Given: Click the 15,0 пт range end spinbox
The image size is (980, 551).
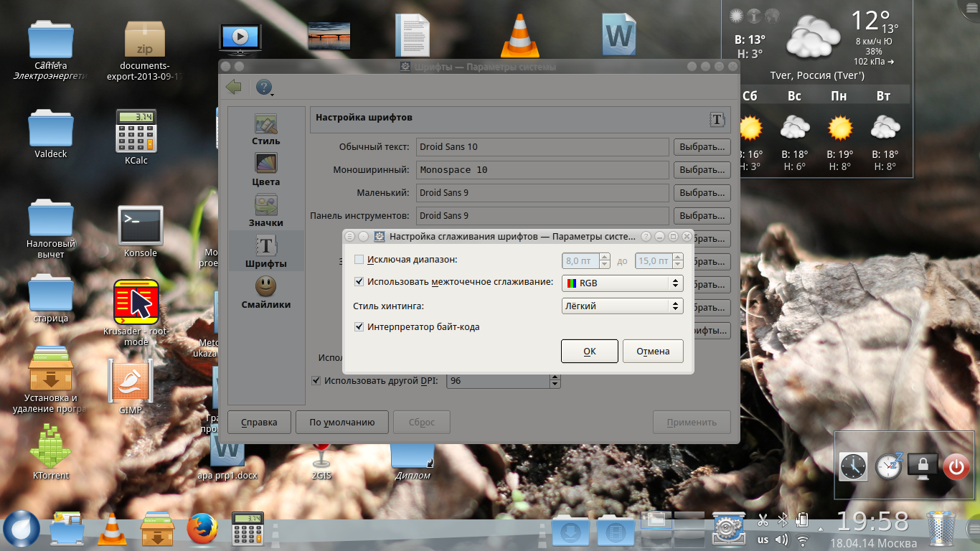Looking at the screenshot, I should point(659,260).
